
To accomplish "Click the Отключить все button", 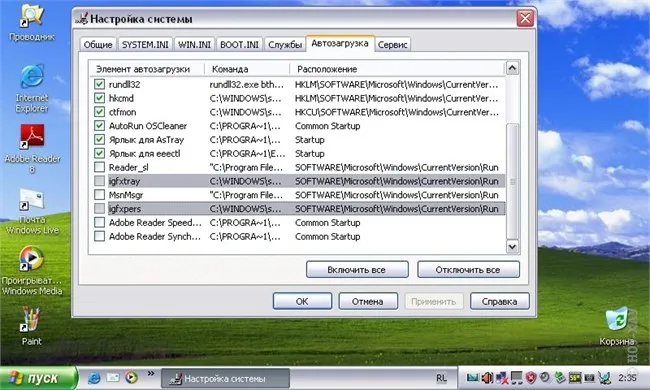I will (468, 270).
